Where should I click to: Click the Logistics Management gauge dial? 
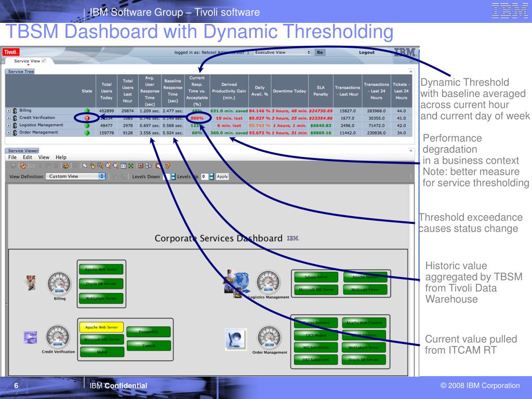(269, 282)
